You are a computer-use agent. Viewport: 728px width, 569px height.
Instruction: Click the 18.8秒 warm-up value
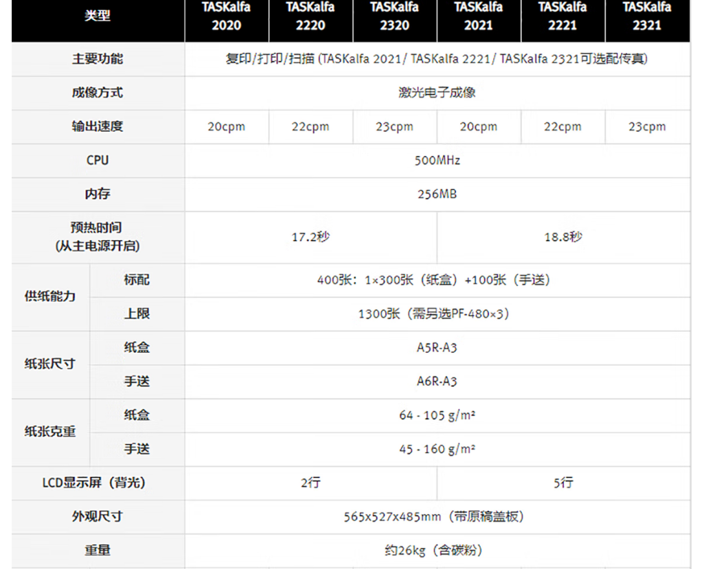(563, 237)
